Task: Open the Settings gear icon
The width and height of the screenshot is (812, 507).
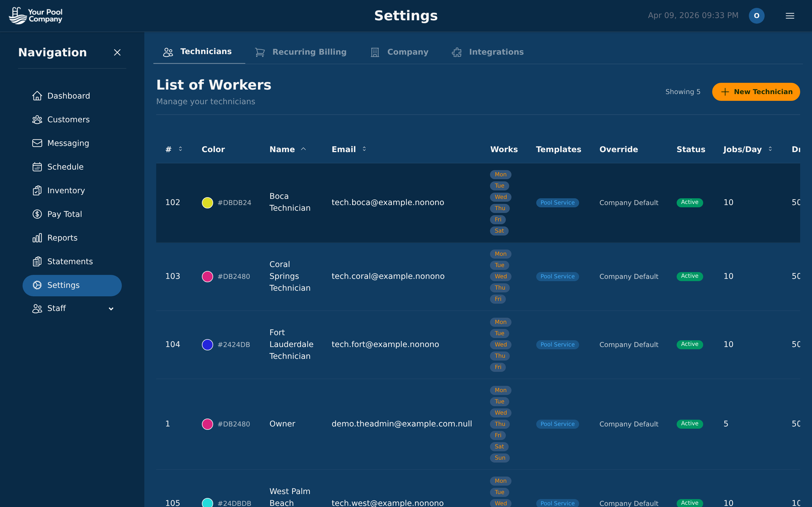Action: (x=37, y=285)
